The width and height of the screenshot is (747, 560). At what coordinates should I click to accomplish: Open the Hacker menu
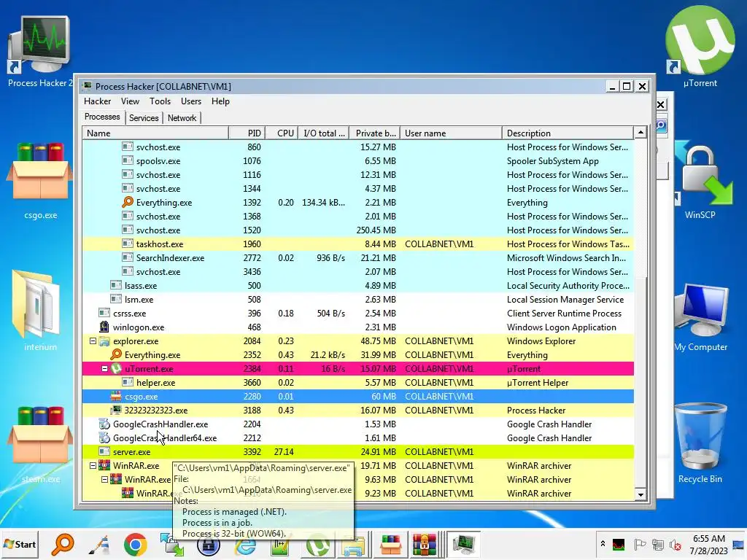click(x=97, y=101)
